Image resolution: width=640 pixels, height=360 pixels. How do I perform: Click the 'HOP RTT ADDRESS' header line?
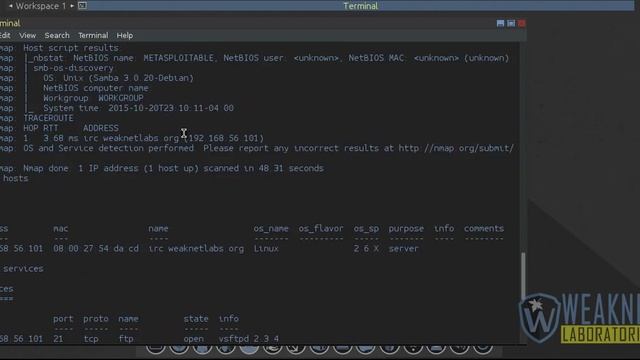pos(71,128)
